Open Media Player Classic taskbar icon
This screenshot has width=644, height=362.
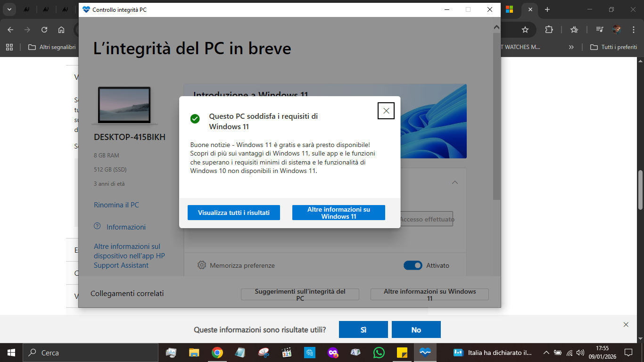coord(287,353)
